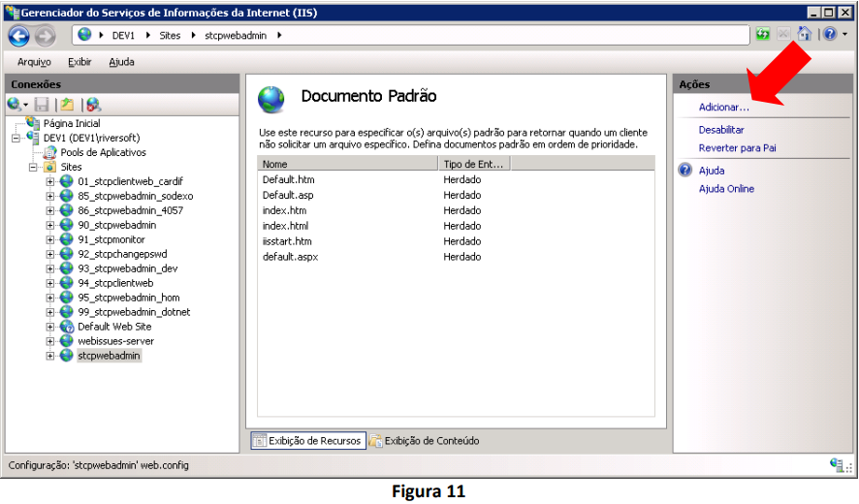This screenshot has width=859, height=504.
Task: Open the Help question-mark icon in toolbar
Action: [x=830, y=34]
